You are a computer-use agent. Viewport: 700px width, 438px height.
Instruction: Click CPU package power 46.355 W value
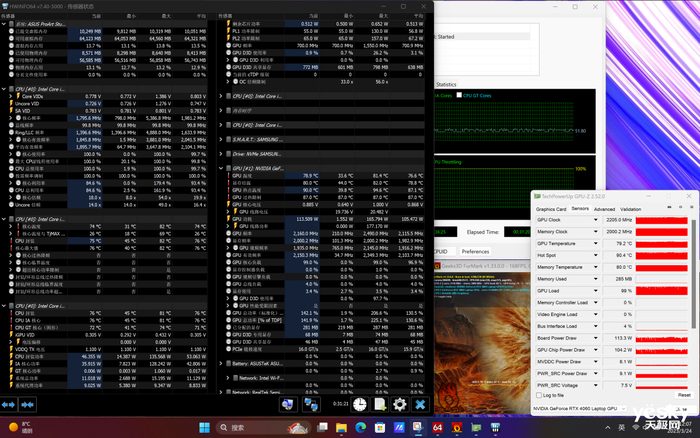[x=91, y=357]
